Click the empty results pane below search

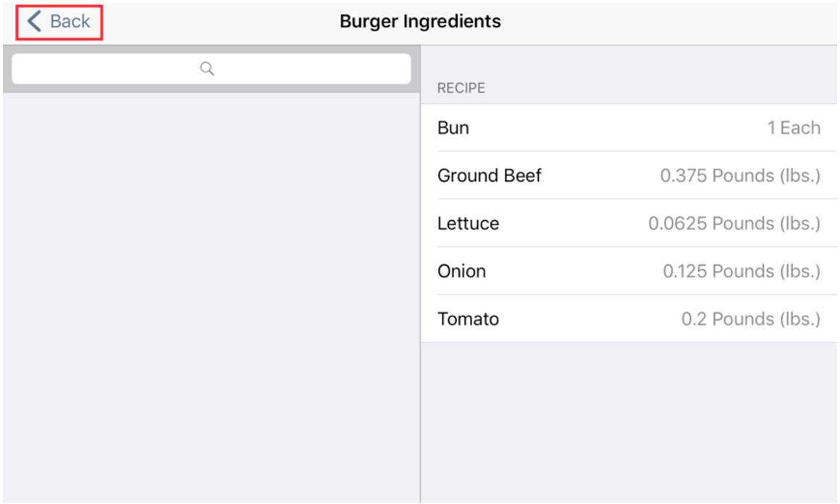point(210,290)
